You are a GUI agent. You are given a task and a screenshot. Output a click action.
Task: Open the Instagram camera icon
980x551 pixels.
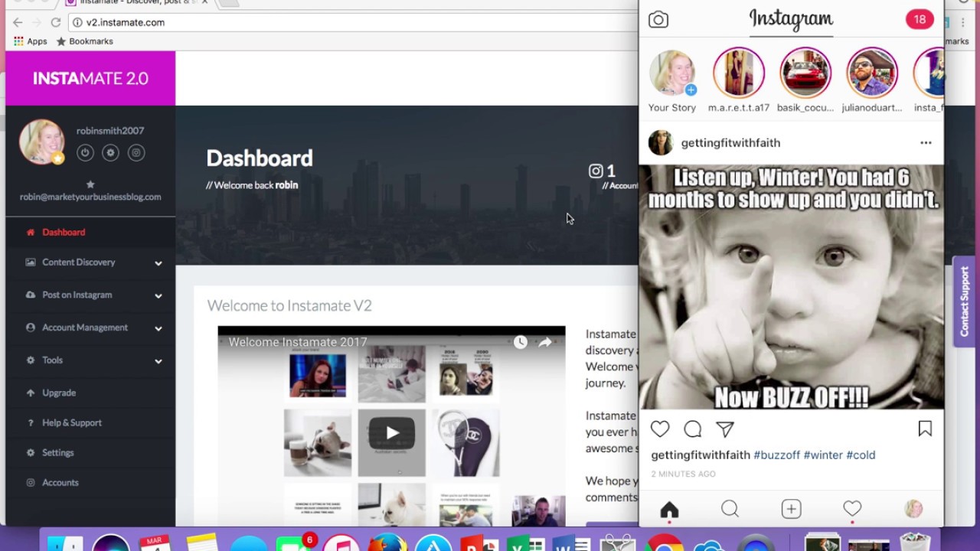pyautogui.click(x=658, y=20)
